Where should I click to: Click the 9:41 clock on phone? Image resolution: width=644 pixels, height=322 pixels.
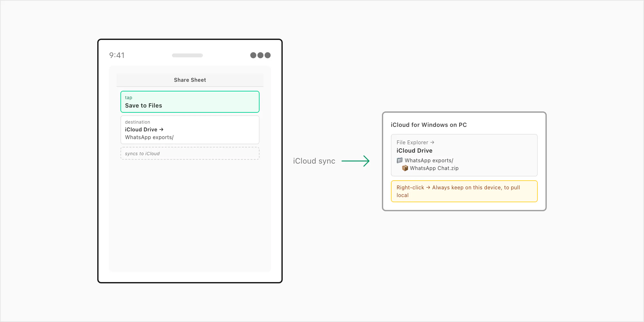tap(117, 55)
